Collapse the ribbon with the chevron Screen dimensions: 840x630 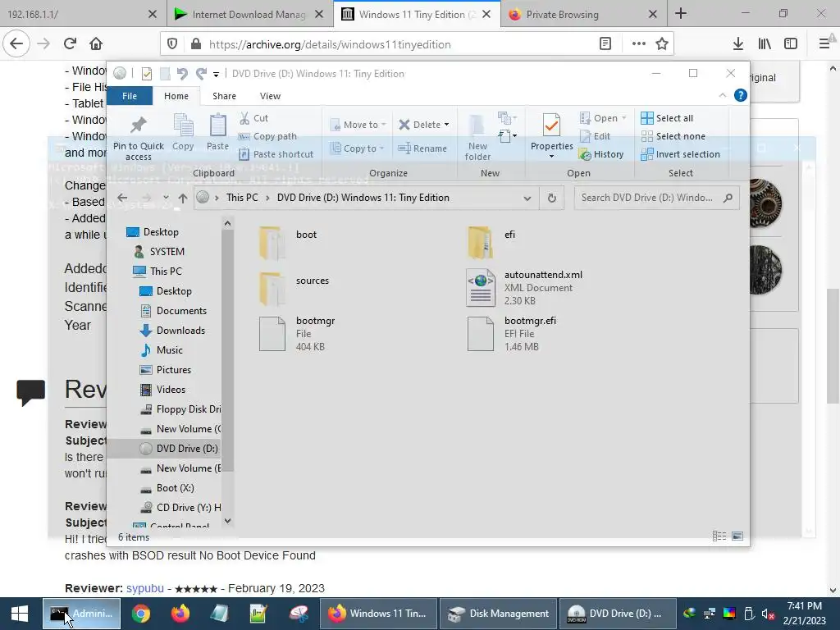click(722, 95)
